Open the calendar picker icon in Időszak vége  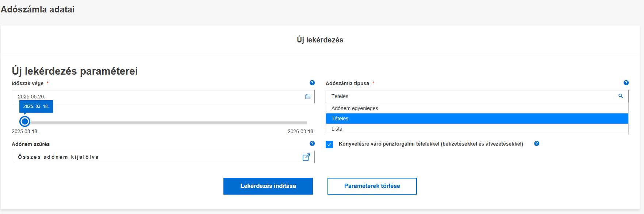308,97
